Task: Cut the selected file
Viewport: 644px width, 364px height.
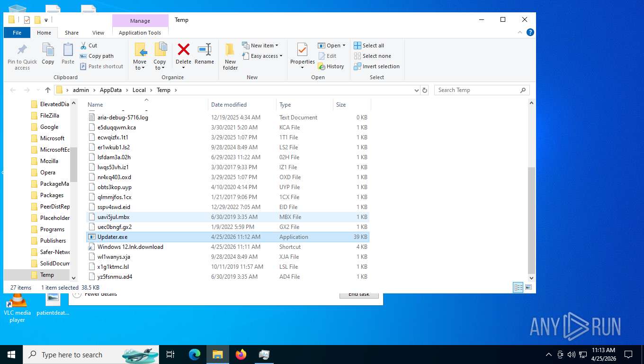Action: pos(89,45)
